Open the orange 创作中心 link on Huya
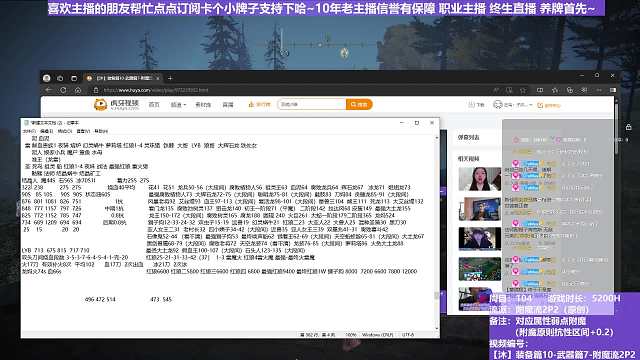 [549, 105]
